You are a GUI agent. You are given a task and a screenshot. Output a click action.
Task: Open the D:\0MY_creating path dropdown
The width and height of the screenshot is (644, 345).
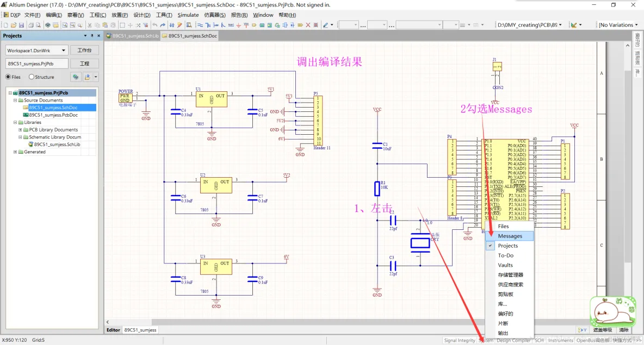click(x=560, y=25)
